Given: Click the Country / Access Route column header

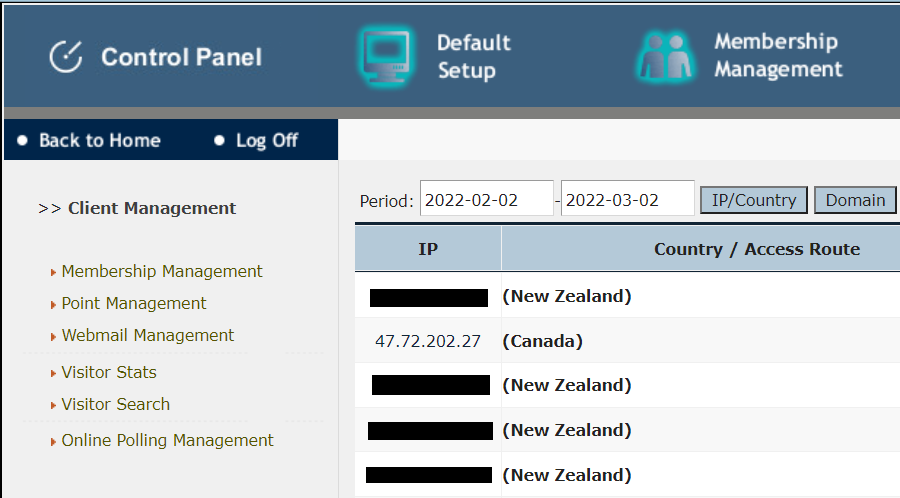Looking at the screenshot, I should [x=756, y=249].
